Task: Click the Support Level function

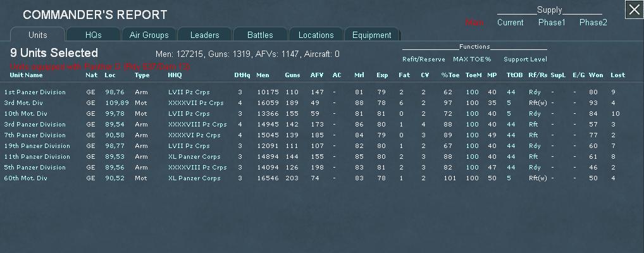Action: coord(525,59)
